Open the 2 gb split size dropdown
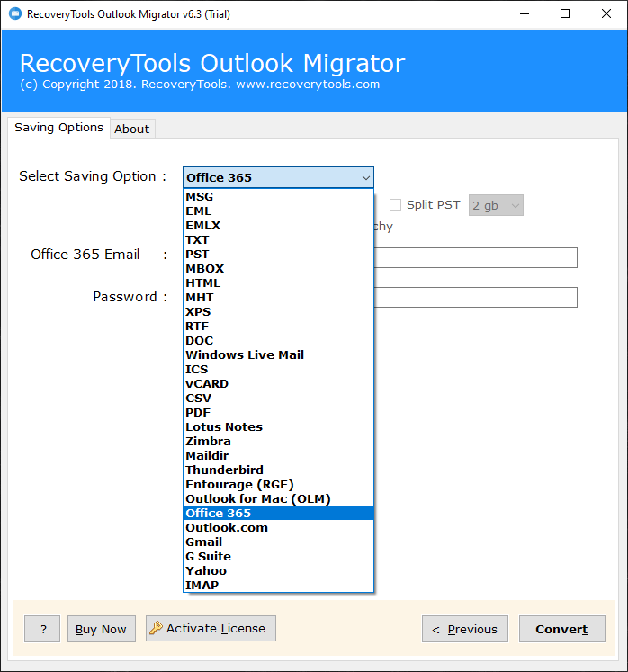 [496, 205]
